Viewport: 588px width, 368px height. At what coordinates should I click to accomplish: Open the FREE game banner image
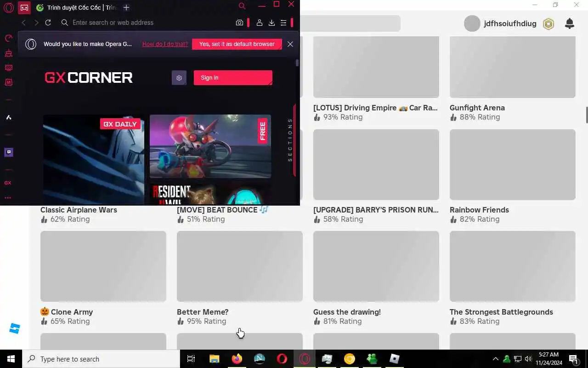210,146
